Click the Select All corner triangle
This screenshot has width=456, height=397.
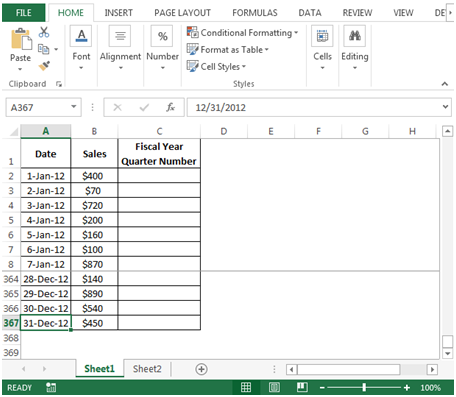pyautogui.click(x=13, y=132)
